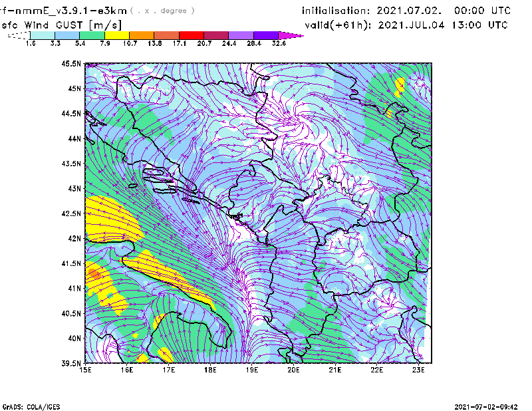Click the 19E longitude label

[x=252, y=370]
